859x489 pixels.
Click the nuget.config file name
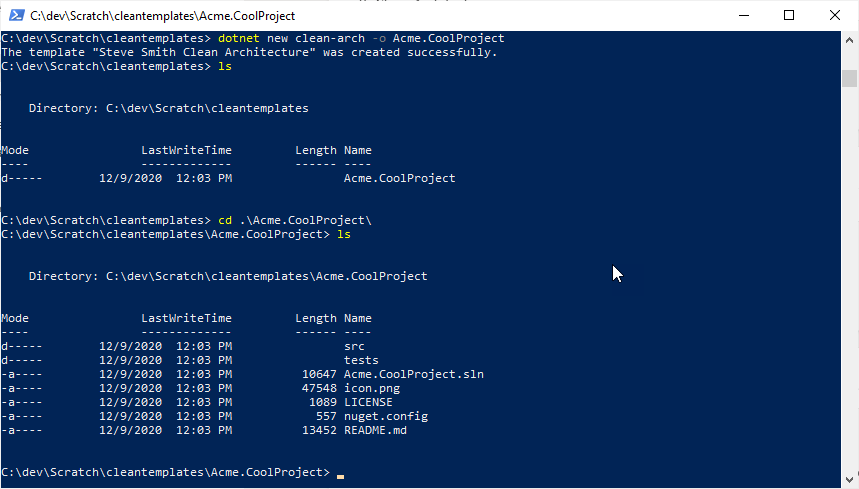click(x=386, y=417)
